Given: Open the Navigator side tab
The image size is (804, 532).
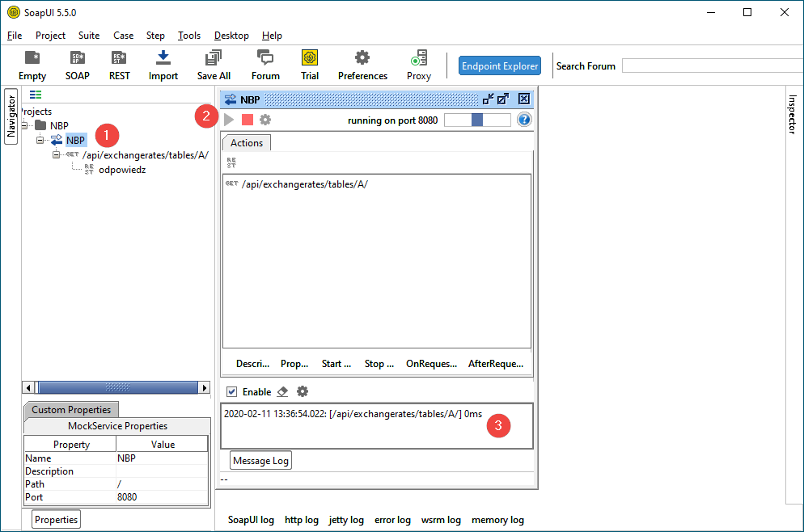Looking at the screenshot, I should pos(11,116).
